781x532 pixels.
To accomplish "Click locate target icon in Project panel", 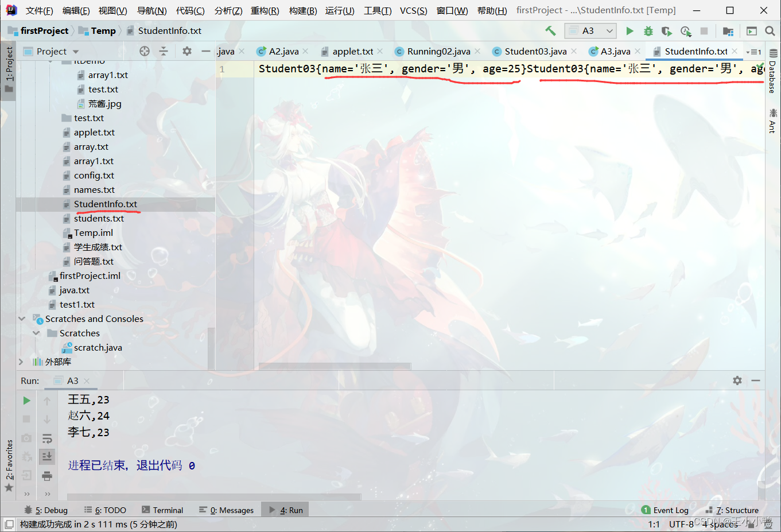I will pos(145,51).
